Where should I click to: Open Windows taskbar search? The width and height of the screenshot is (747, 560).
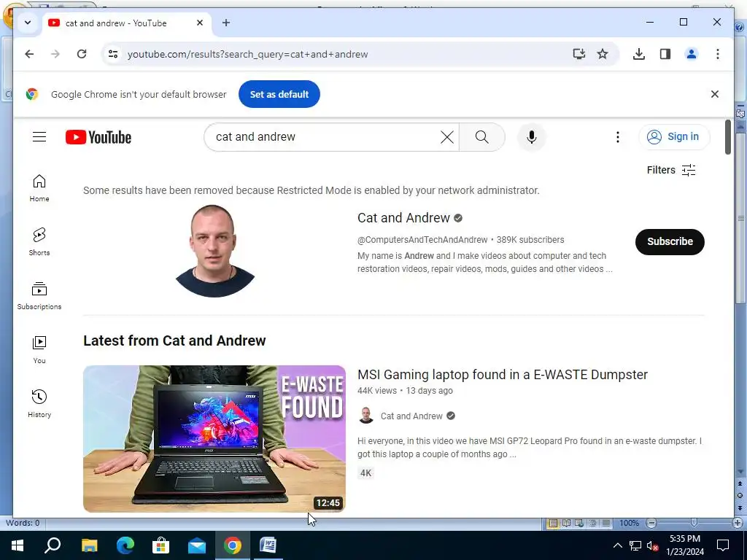[x=53, y=545]
